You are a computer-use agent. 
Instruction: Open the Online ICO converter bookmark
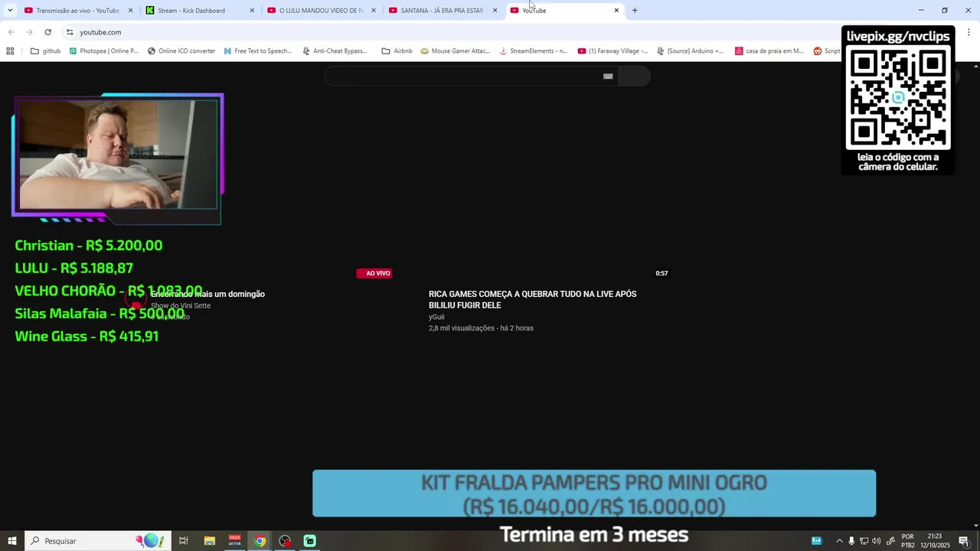point(181,51)
